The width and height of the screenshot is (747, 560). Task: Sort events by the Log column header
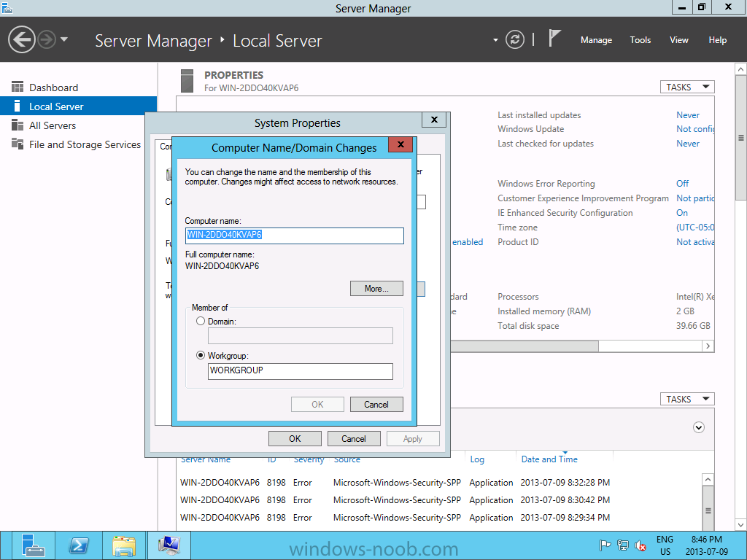point(477,459)
